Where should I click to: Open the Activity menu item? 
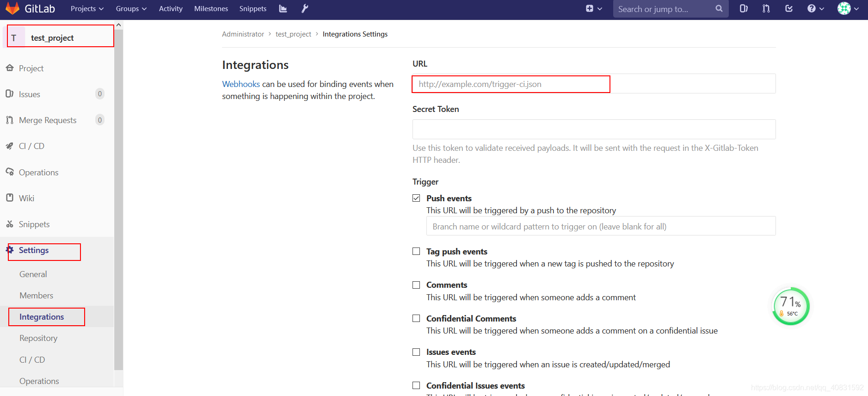click(x=171, y=8)
